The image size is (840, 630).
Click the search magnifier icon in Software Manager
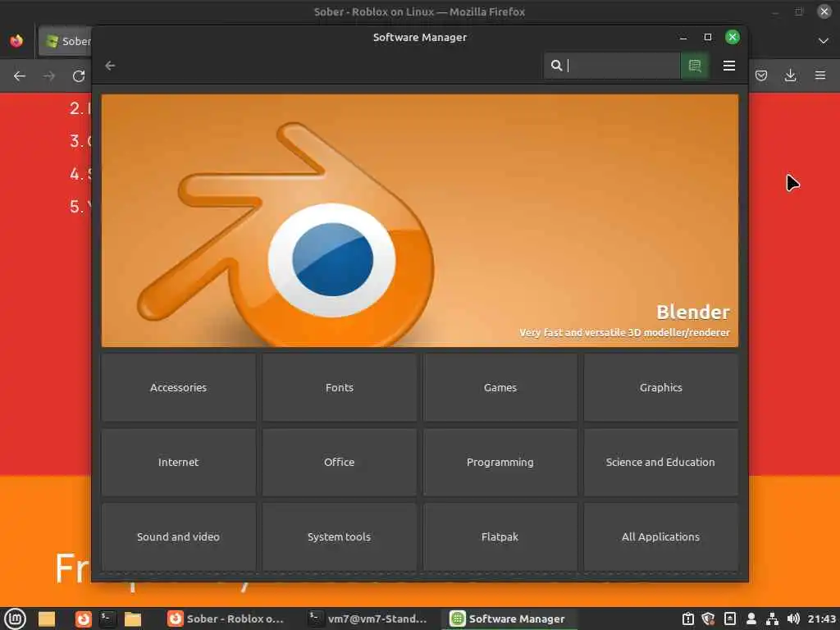point(557,66)
